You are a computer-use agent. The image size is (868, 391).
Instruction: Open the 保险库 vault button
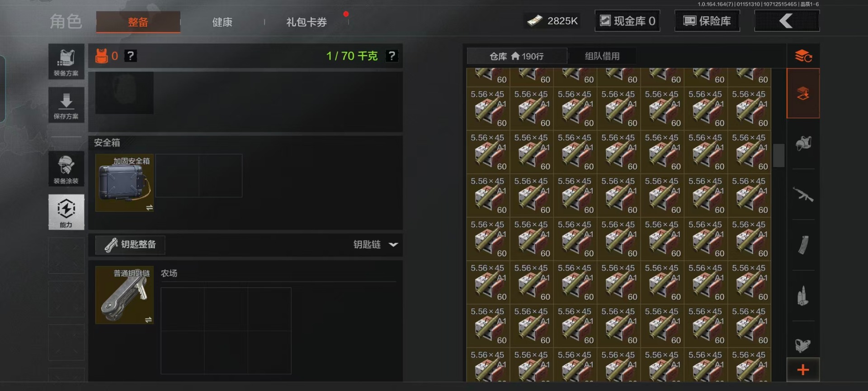pos(707,21)
